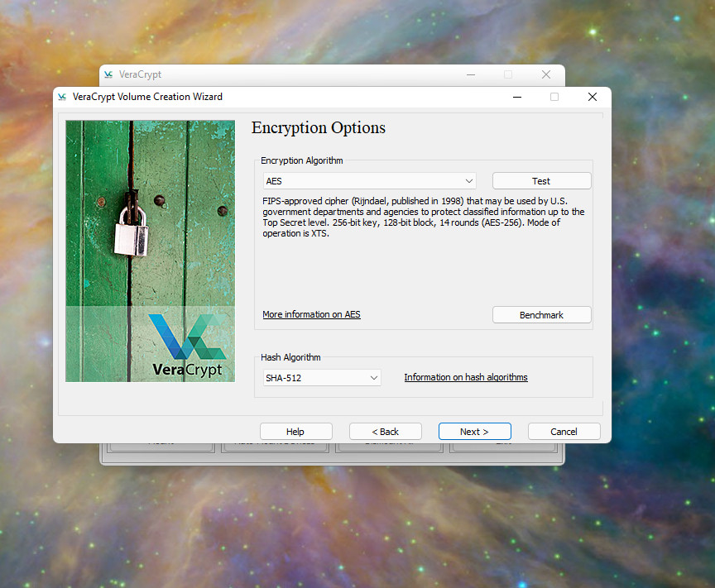Viewport: 715px width, 588px height.
Task: Click the Test button
Action: click(x=542, y=181)
